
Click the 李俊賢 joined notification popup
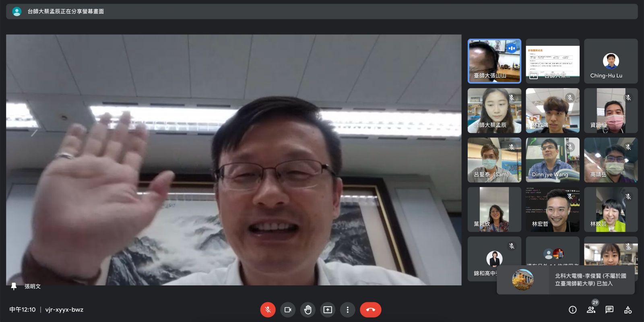(x=566, y=280)
